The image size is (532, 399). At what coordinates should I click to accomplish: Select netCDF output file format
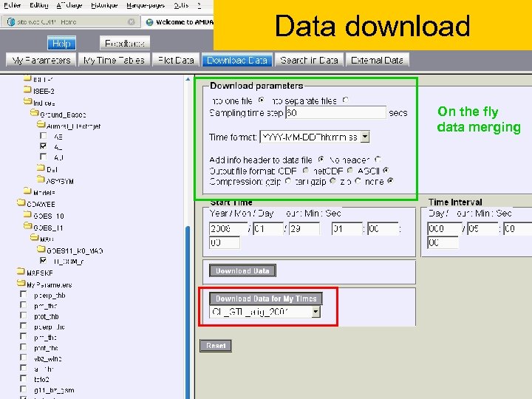tap(350, 171)
